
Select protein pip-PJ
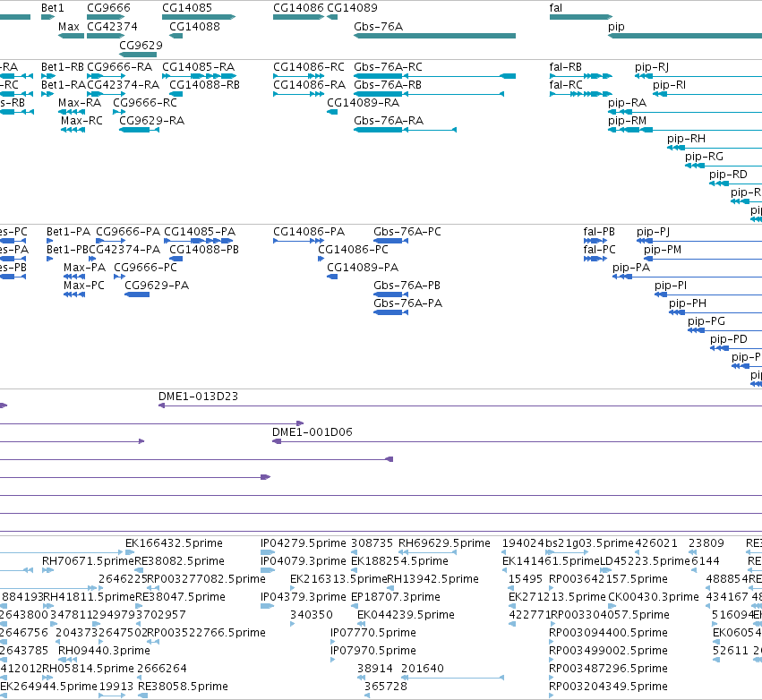(x=653, y=232)
